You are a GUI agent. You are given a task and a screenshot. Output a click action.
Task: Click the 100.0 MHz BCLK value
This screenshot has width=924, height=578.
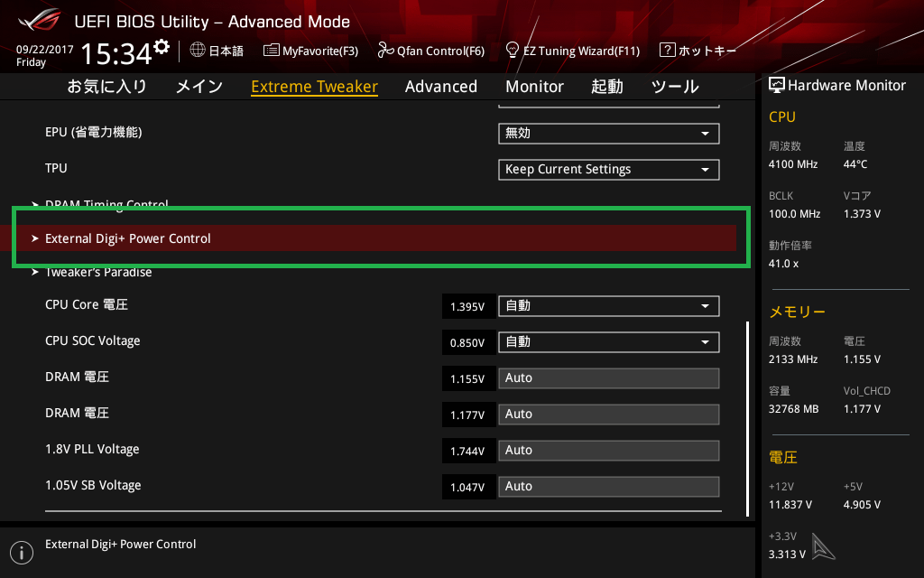[794, 213]
